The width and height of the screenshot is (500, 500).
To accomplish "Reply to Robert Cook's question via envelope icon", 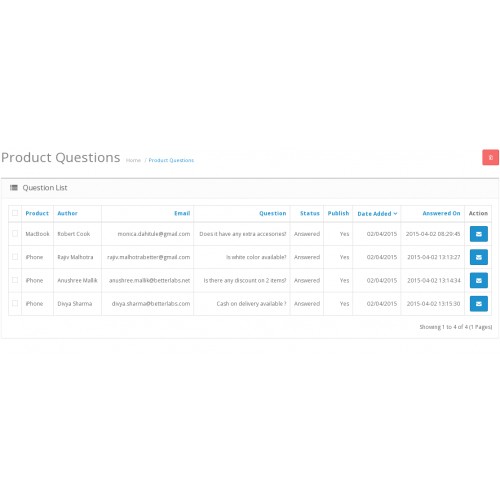I will tap(479, 234).
